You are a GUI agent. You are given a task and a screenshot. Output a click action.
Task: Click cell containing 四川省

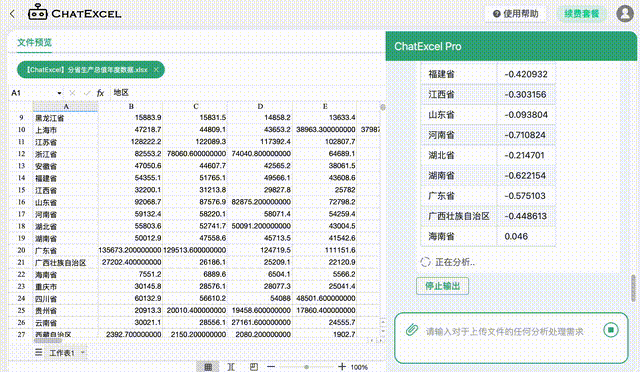(x=65, y=298)
